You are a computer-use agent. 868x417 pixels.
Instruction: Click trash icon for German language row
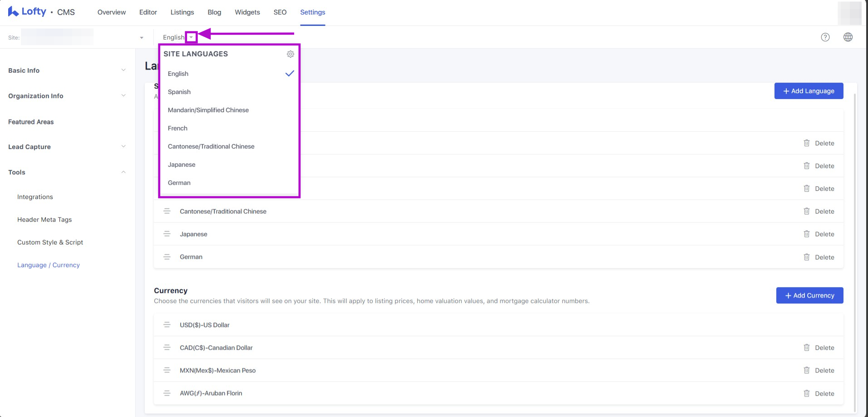807,257
